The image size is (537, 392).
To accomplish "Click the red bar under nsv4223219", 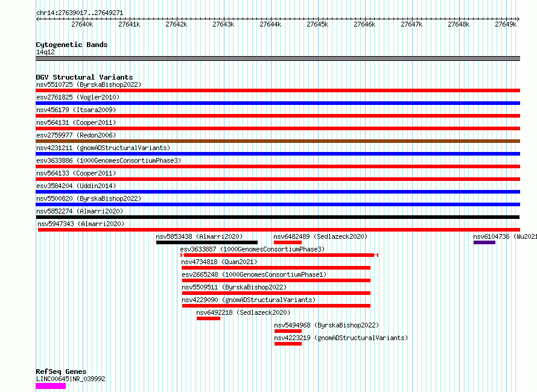I will point(288,344).
